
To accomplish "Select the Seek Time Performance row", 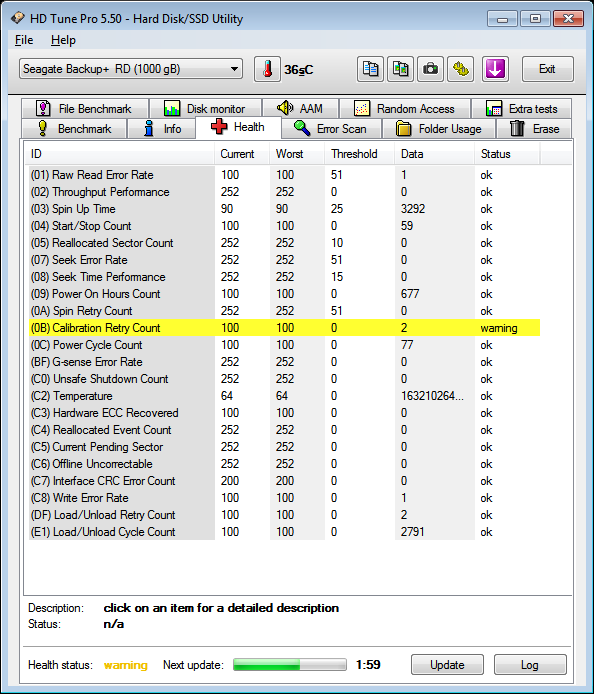I will click(285, 277).
